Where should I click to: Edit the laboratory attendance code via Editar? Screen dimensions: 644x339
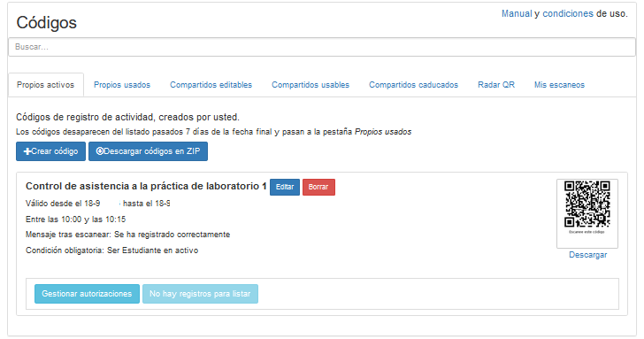pos(285,187)
